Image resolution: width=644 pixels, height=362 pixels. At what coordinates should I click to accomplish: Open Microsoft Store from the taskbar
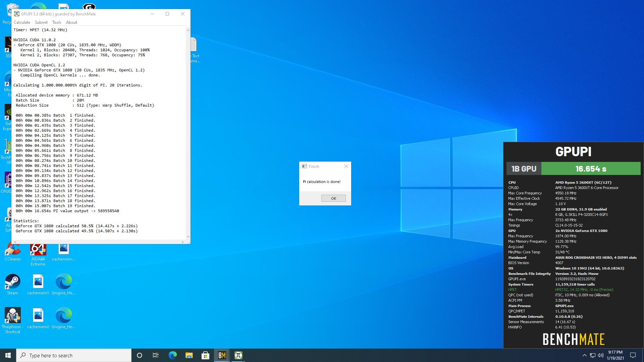coord(205,355)
